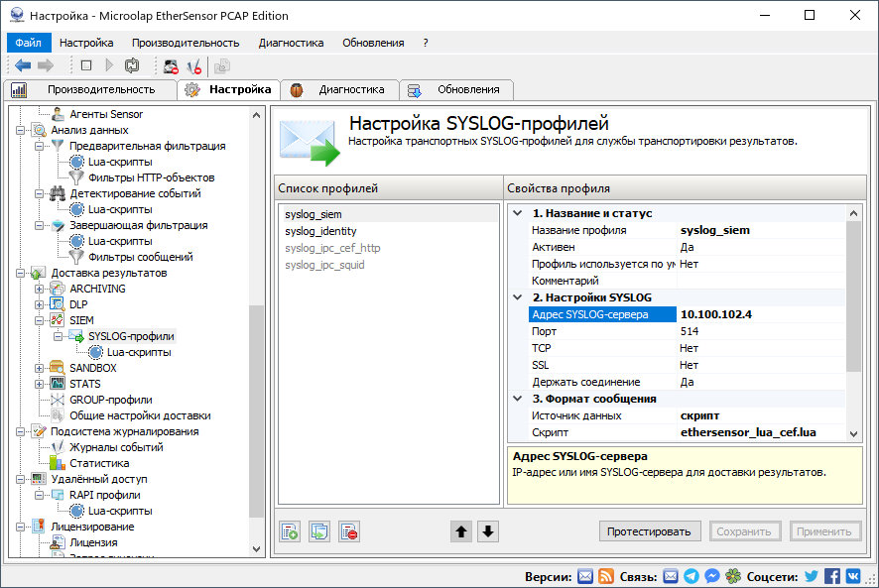
Task: Open the Twitter icon in the status bar
Action: coord(811,576)
